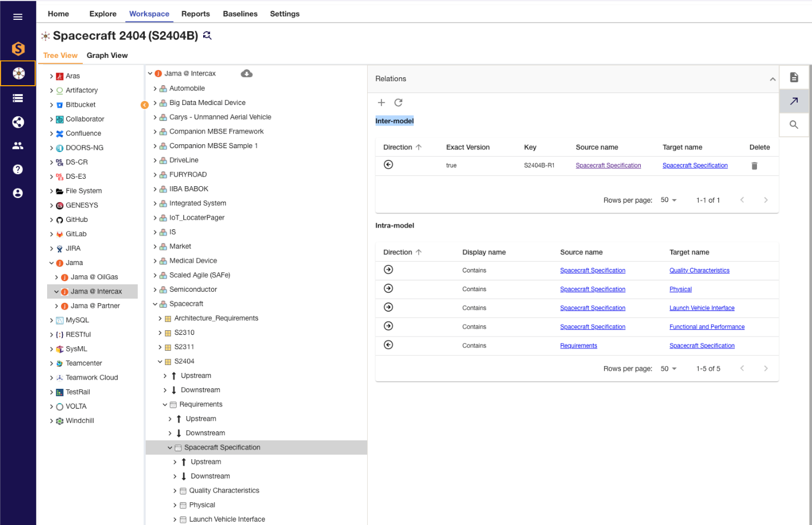Open the list view sidebar icon
Viewport: 812px width, 525px height.
click(18, 98)
